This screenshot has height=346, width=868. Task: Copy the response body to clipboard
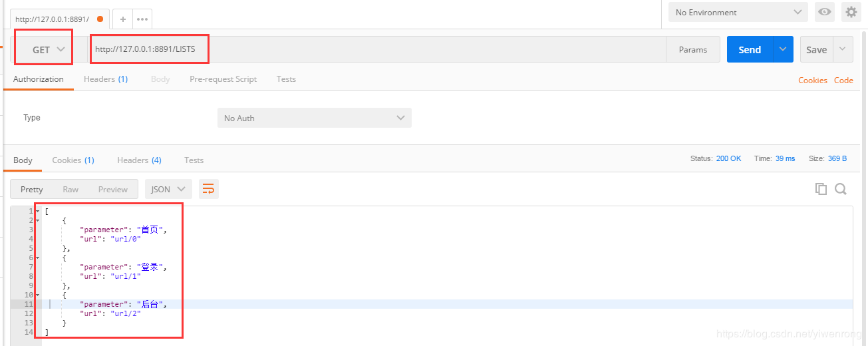821,189
